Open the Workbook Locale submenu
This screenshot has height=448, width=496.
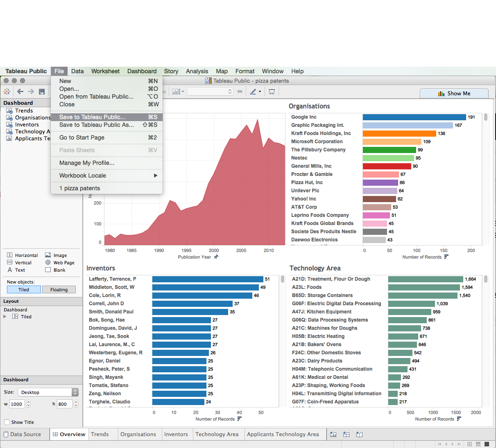pyautogui.click(x=106, y=176)
